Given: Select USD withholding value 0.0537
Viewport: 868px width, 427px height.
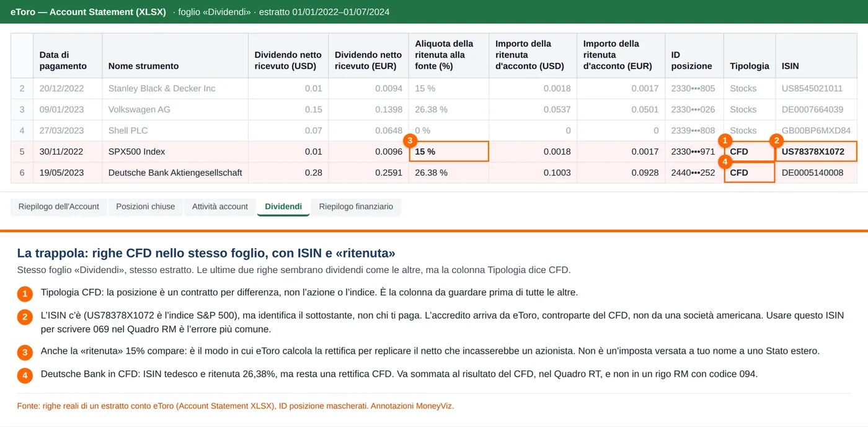Looking at the screenshot, I should click(533, 110).
